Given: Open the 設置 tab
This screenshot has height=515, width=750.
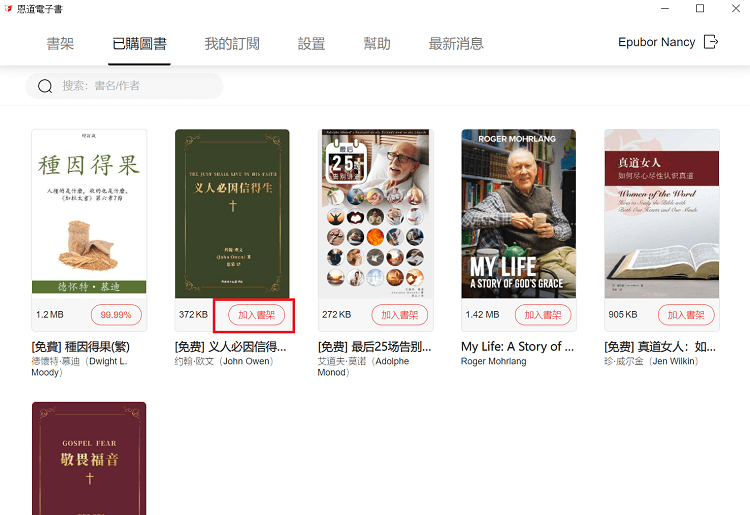Looking at the screenshot, I should coord(311,44).
